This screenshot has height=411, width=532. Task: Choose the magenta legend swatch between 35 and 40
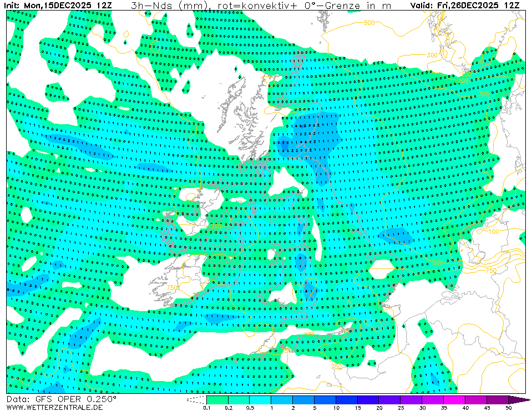pyautogui.click(x=454, y=399)
